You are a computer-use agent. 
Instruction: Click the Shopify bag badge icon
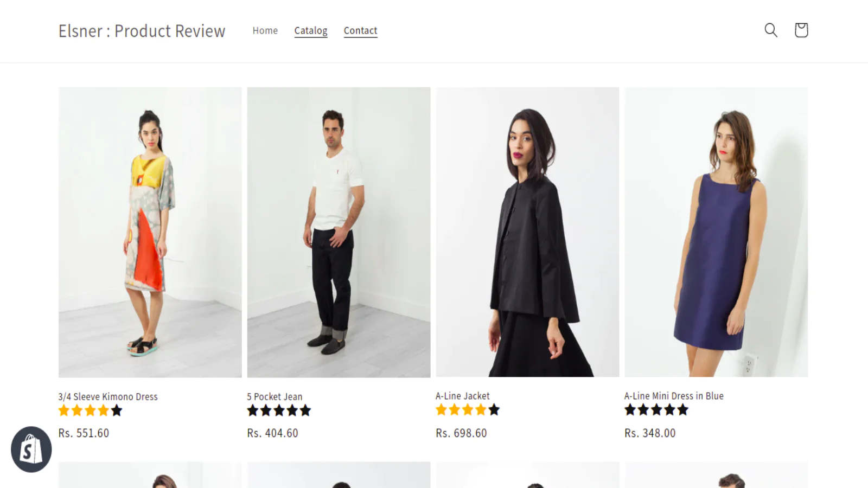coord(31,450)
